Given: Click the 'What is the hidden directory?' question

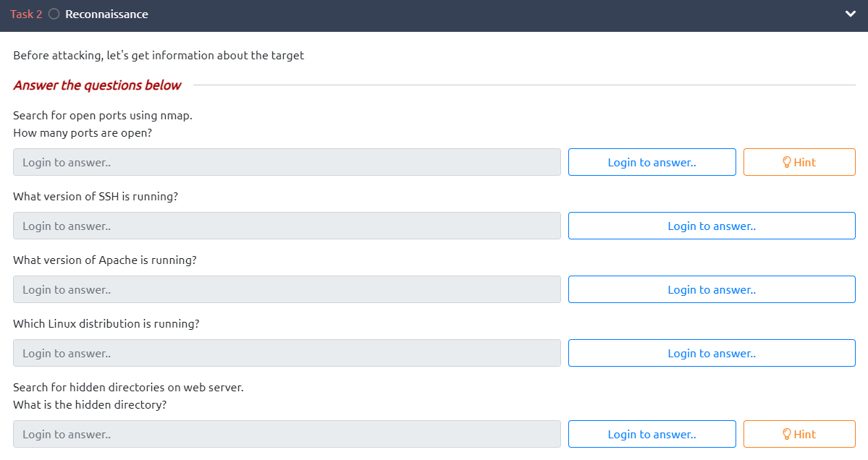Looking at the screenshot, I should click(90, 405).
